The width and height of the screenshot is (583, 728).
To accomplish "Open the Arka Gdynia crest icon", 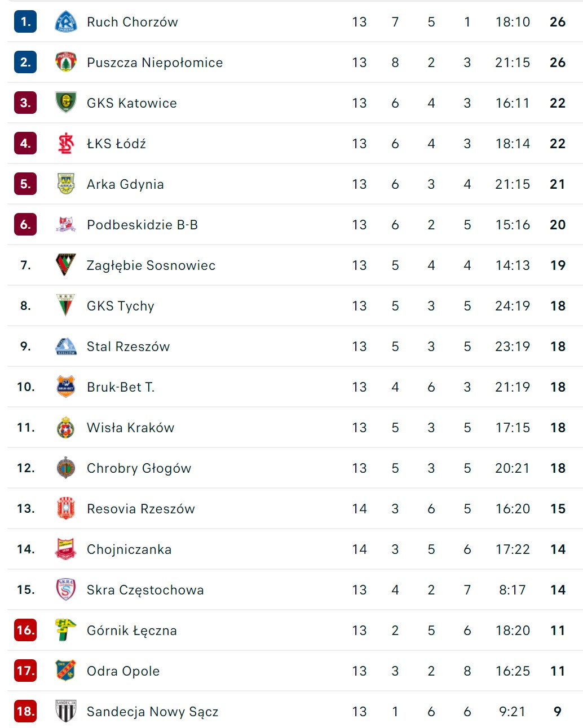I will click(x=66, y=184).
